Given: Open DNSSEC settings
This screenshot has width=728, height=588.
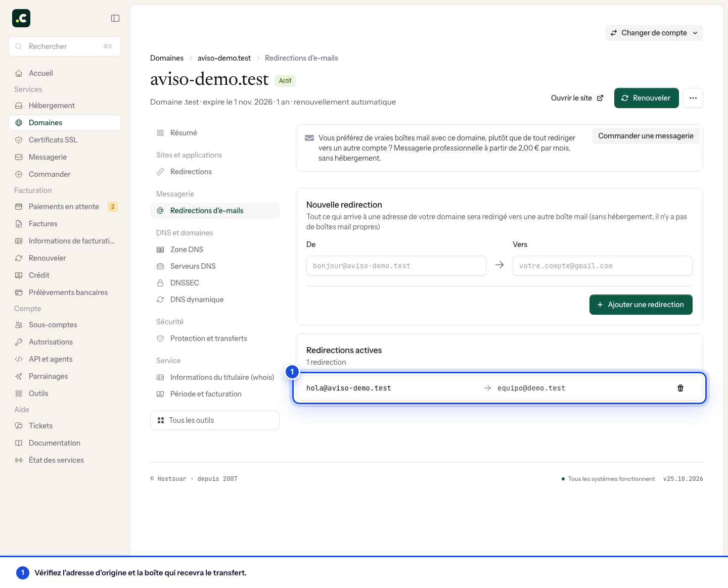Looking at the screenshot, I should coord(215,283).
